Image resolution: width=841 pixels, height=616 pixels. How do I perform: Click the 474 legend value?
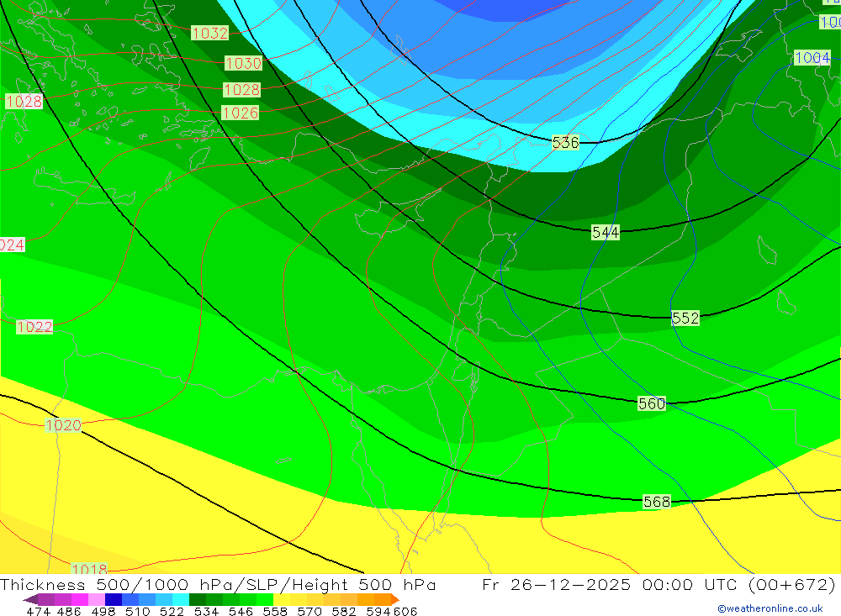tap(38, 611)
